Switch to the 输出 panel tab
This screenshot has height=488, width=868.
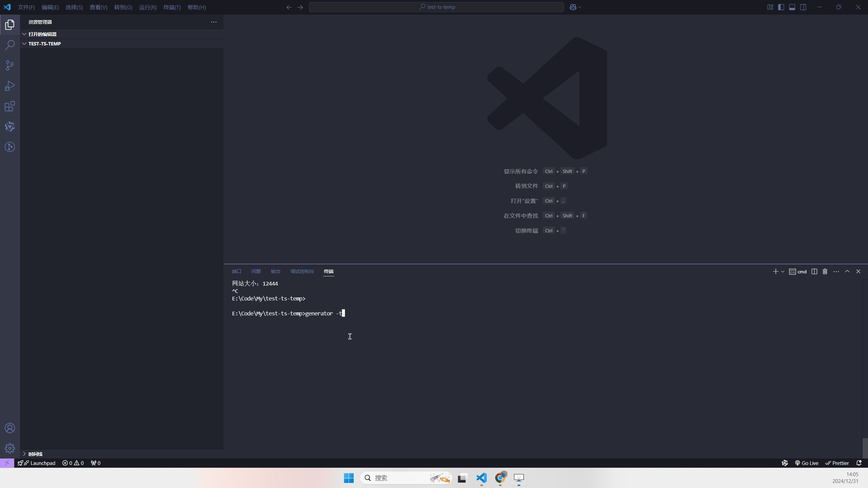275,271
